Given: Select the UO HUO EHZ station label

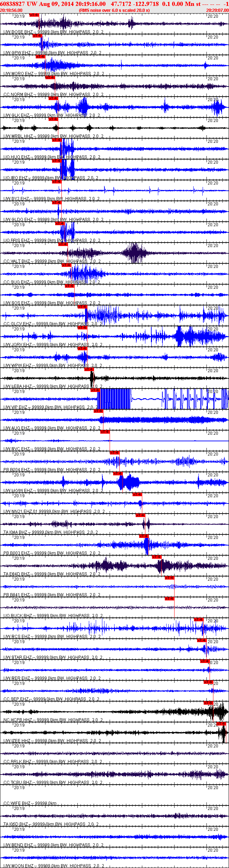Looking at the screenshot, I should (x=17, y=157).
